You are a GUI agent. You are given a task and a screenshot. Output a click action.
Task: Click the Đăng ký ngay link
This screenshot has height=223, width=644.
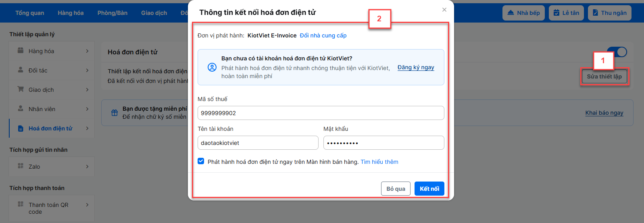416,67
